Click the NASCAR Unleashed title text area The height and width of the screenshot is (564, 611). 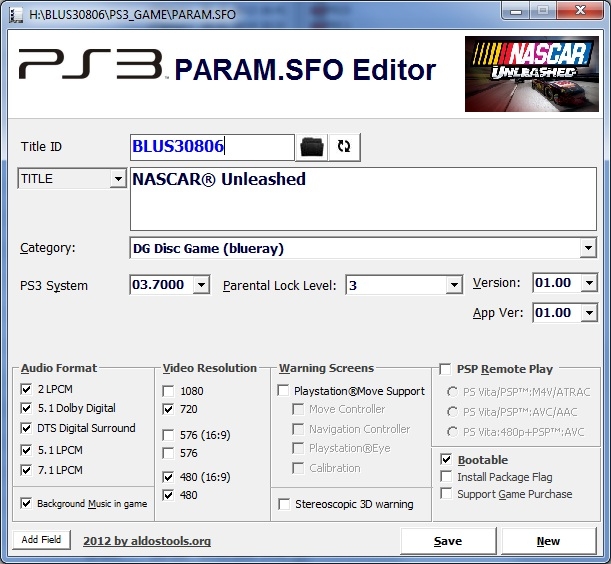click(363, 199)
